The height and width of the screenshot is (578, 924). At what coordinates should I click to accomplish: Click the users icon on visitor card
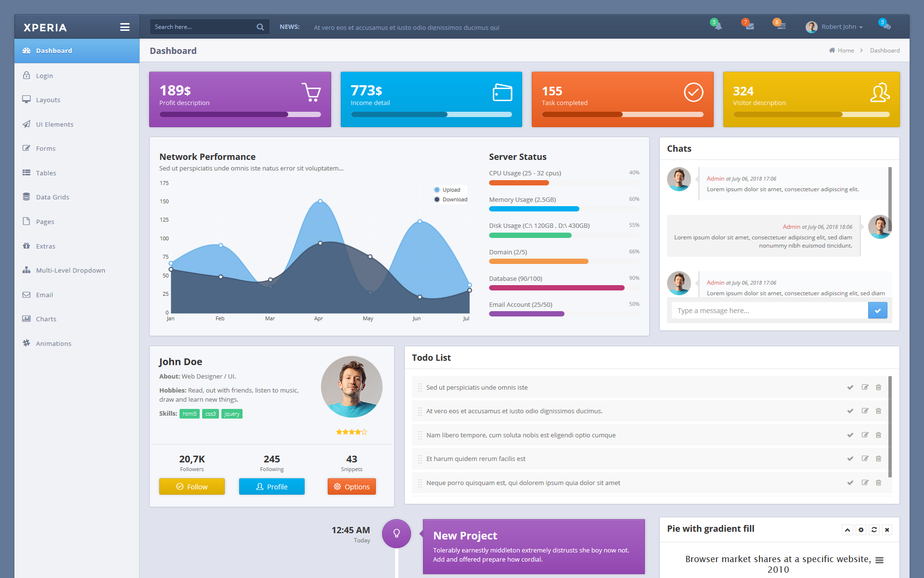point(880,92)
